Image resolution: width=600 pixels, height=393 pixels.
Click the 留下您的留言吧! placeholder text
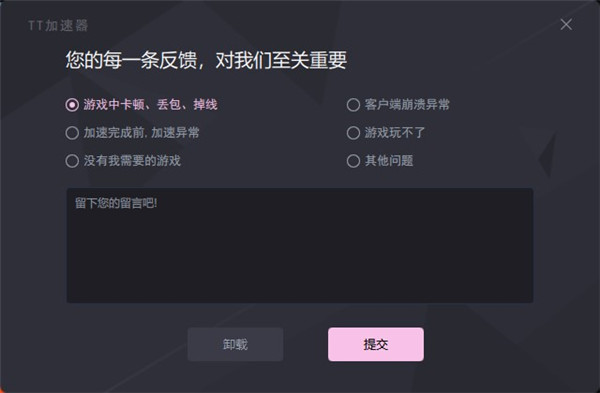click(116, 203)
